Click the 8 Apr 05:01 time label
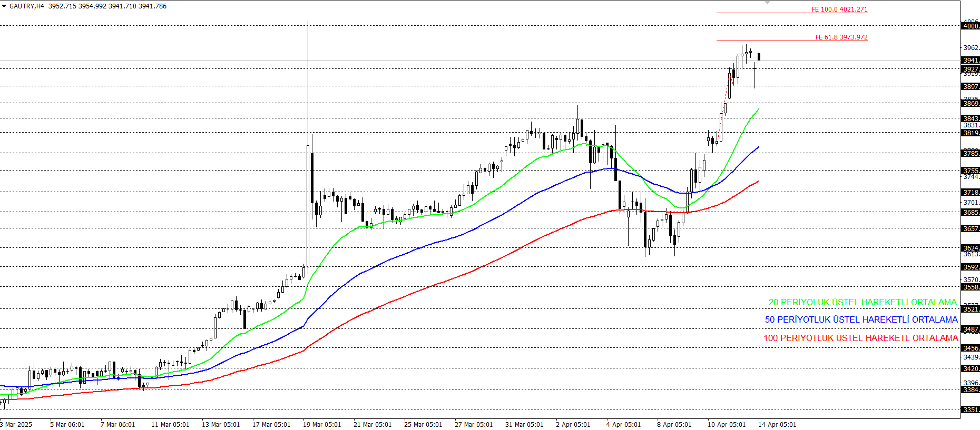This screenshot has width=980, height=430. tap(674, 425)
